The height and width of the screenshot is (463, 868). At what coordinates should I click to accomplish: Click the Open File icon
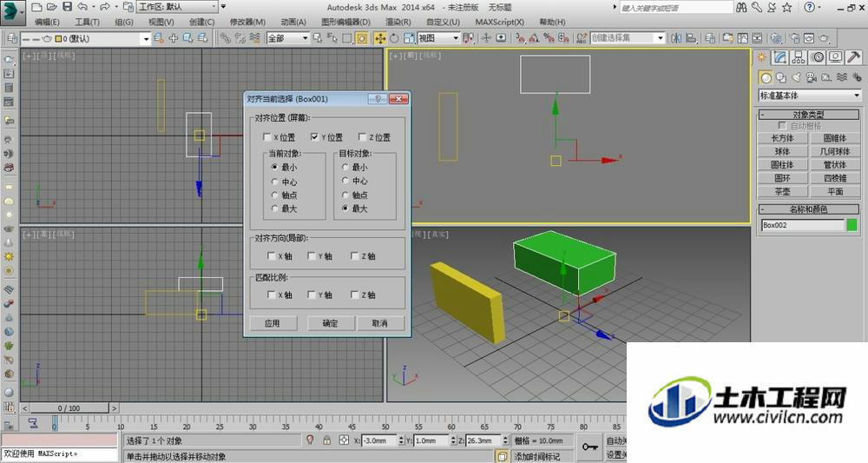51,7
